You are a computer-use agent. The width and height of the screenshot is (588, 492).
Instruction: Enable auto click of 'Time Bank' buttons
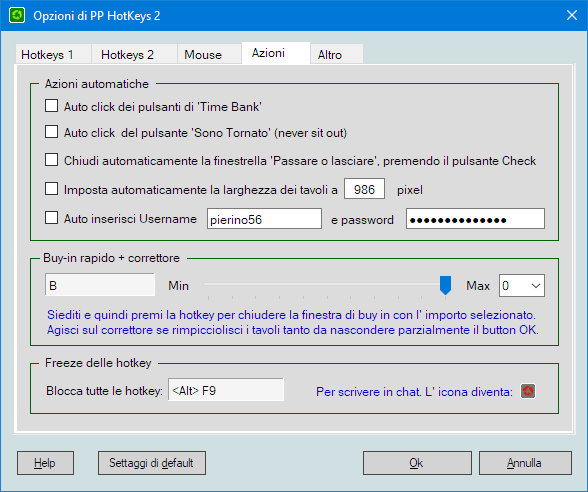pos(51,106)
